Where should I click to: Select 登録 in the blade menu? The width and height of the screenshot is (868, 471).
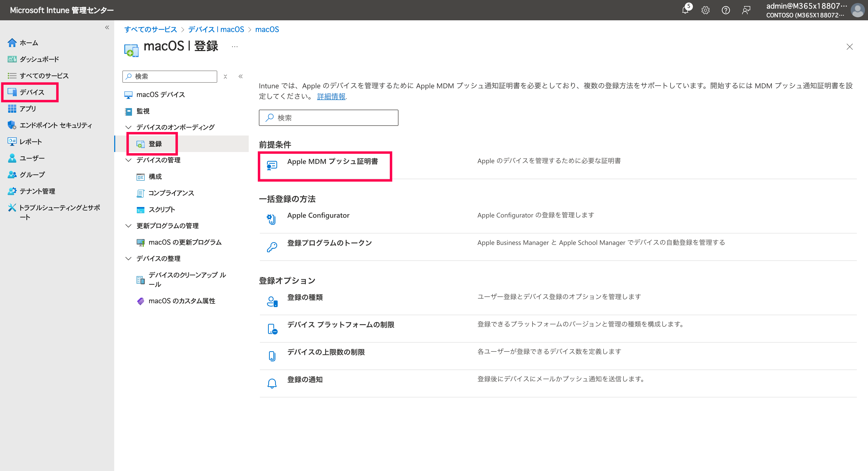pos(155,144)
